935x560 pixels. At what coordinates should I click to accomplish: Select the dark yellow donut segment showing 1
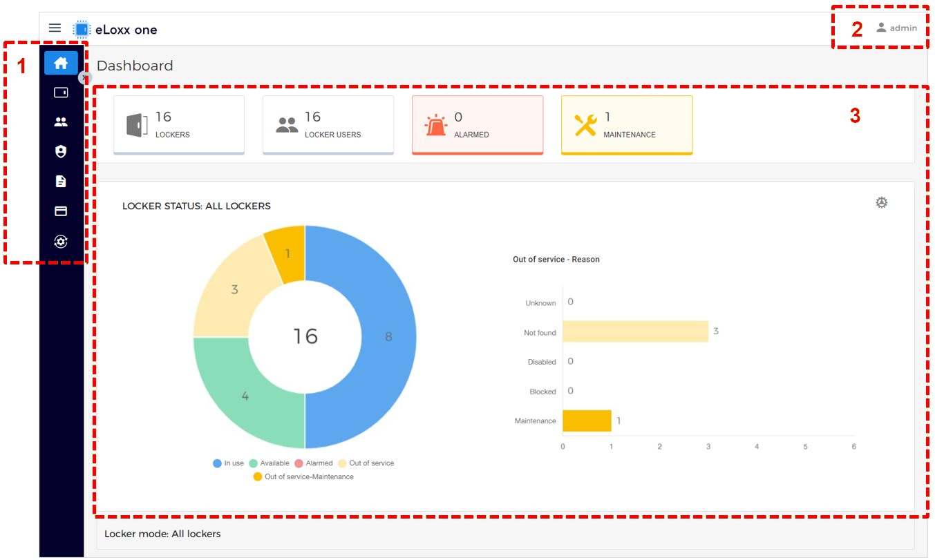[289, 253]
